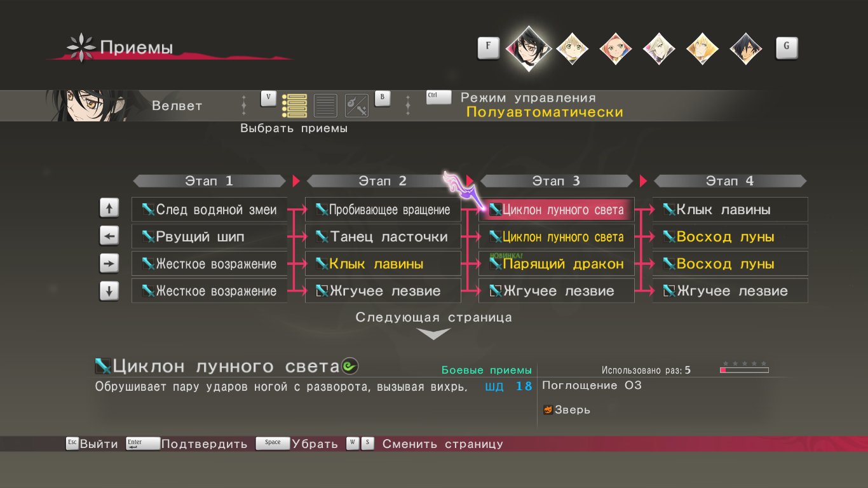
Task: Select Клык лавины in stage 4
Action: [730, 210]
